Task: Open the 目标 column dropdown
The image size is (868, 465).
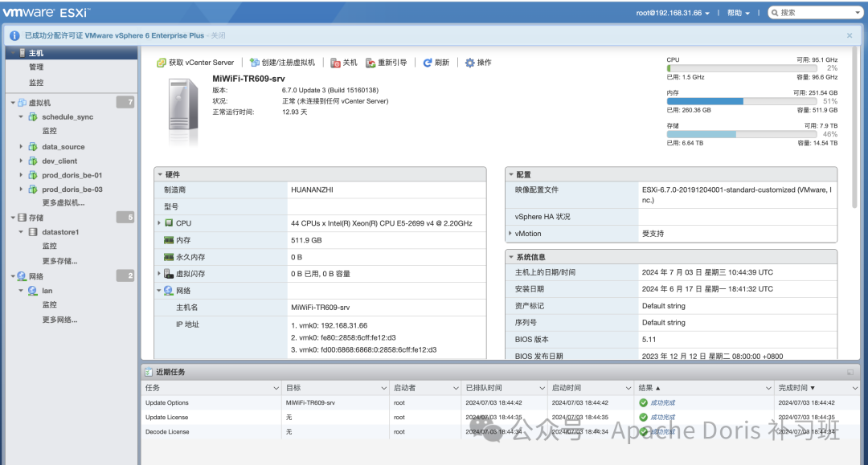Action: pyautogui.click(x=383, y=388)
